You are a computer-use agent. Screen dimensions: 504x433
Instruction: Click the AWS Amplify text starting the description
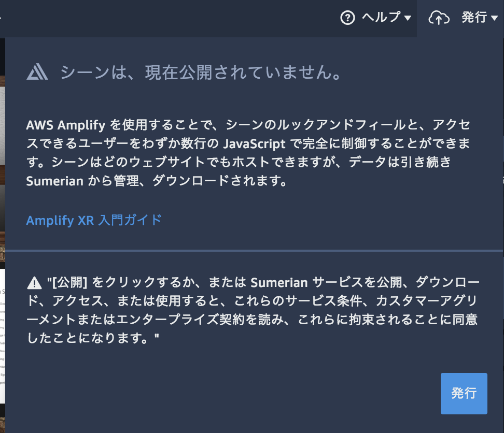pyautogui.click(x=65, y=125)
